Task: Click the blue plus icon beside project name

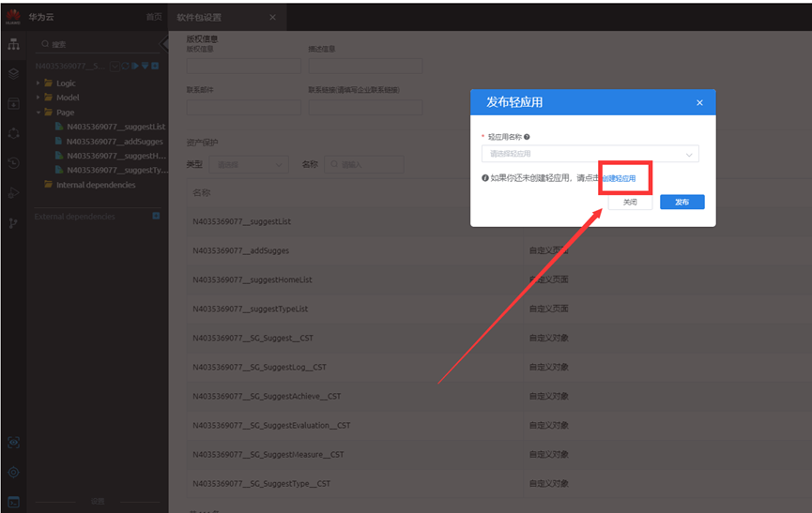Action: coord(155,66)
